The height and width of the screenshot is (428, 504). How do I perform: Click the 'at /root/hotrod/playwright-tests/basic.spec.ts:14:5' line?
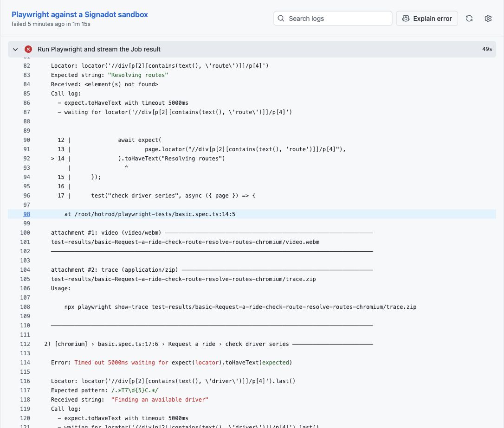[x=150, y=214]
